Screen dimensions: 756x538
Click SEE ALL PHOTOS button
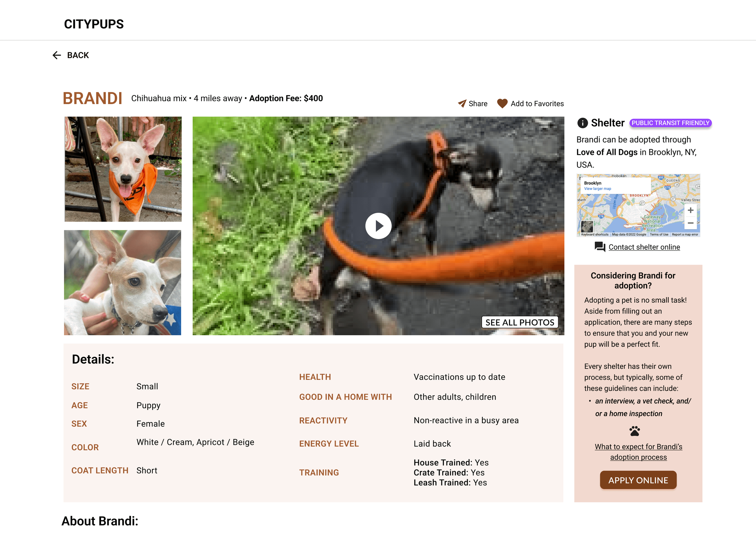pyautogui.click(x=519, y=322)
